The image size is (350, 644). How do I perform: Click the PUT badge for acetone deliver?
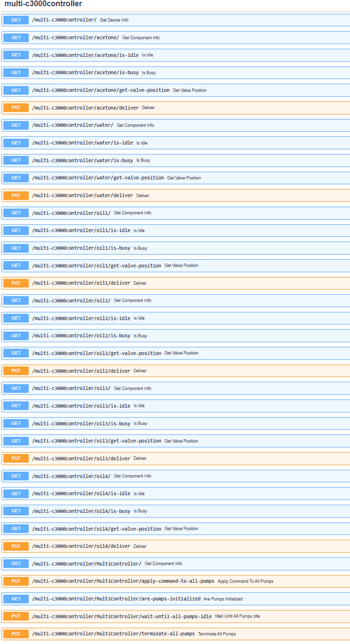click(16, 108)
